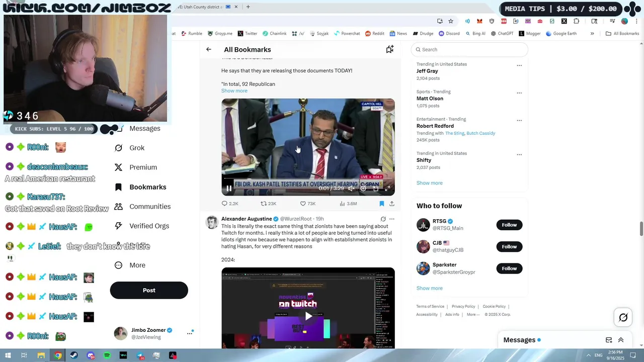The image size is (644, 362).
Task: Expand the Messages drawer
Action: [621, 340]
